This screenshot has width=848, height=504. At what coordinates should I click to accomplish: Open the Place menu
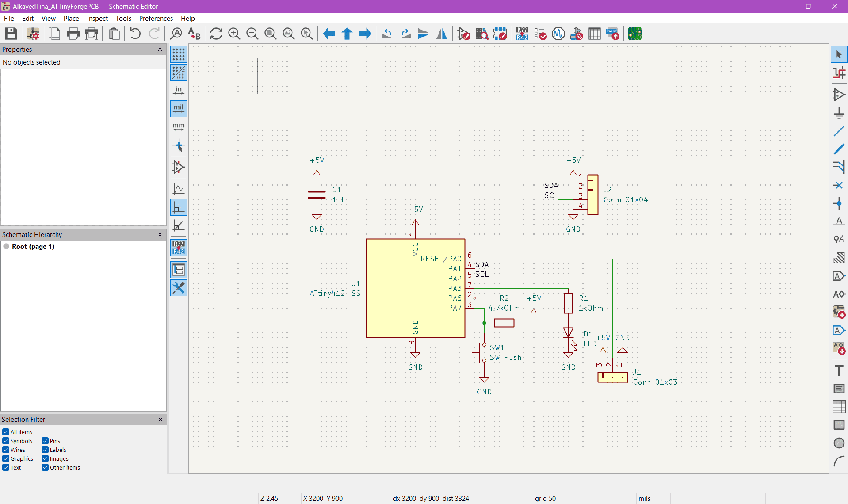pos(71,18)
